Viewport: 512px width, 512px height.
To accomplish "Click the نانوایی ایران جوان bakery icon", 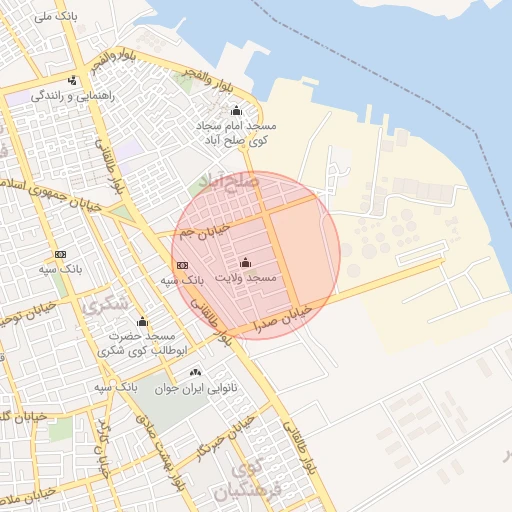I will tap(195, 373).
